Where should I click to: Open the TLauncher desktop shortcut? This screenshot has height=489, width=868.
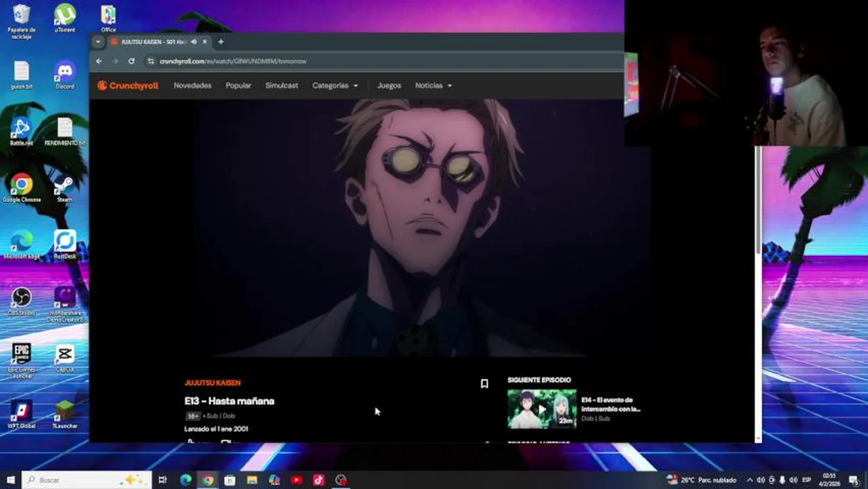coord(65,414)
